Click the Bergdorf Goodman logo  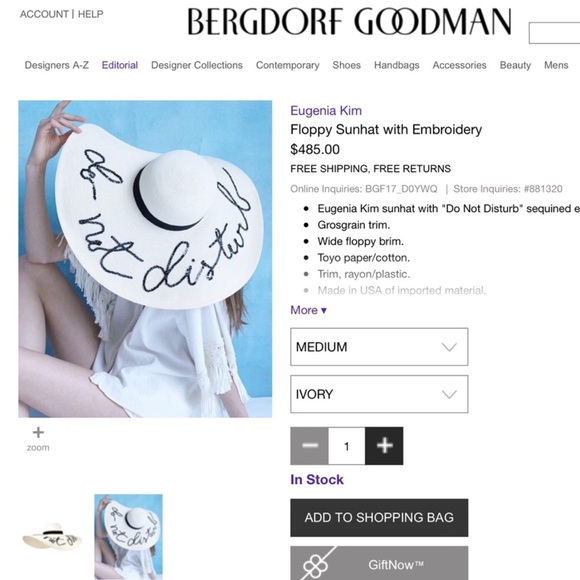[350, 22]
